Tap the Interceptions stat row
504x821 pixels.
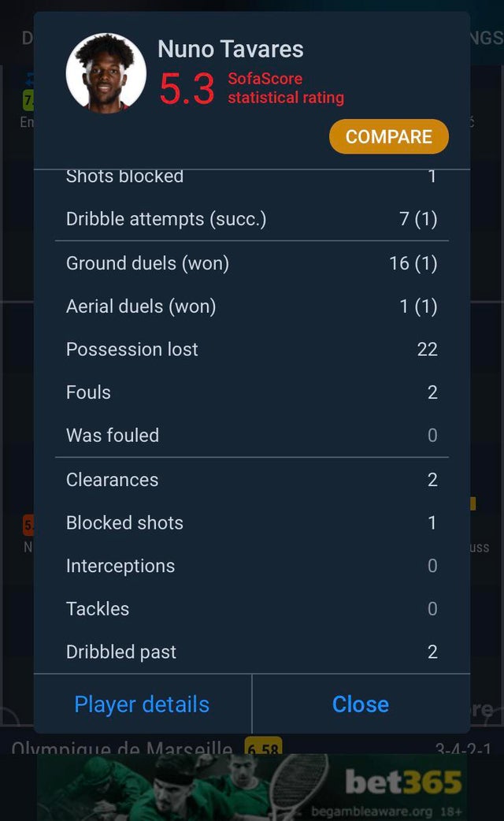click(x=252, y=566)
